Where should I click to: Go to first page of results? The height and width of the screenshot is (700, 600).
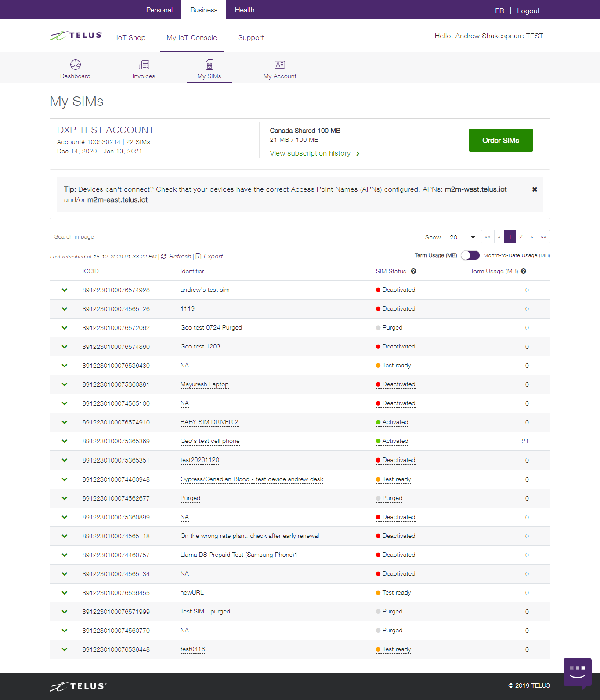coord(488,237)
